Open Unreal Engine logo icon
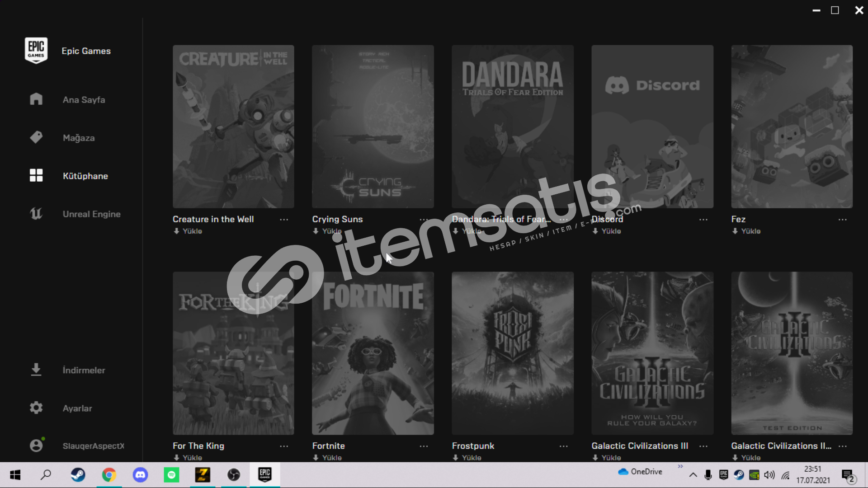868x488 pixels. (36, 213)
